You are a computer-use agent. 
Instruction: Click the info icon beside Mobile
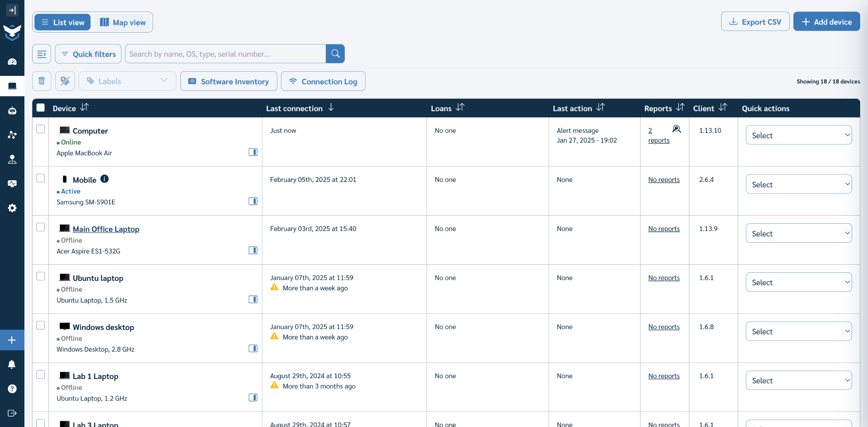tap(104, 179)
